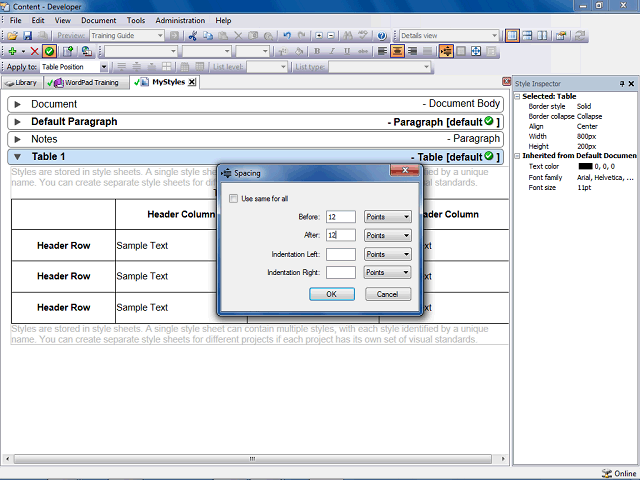Screen dimensions: 640x480
Task: Click the expand-all plus box icon
Action: tap(319, 36)
